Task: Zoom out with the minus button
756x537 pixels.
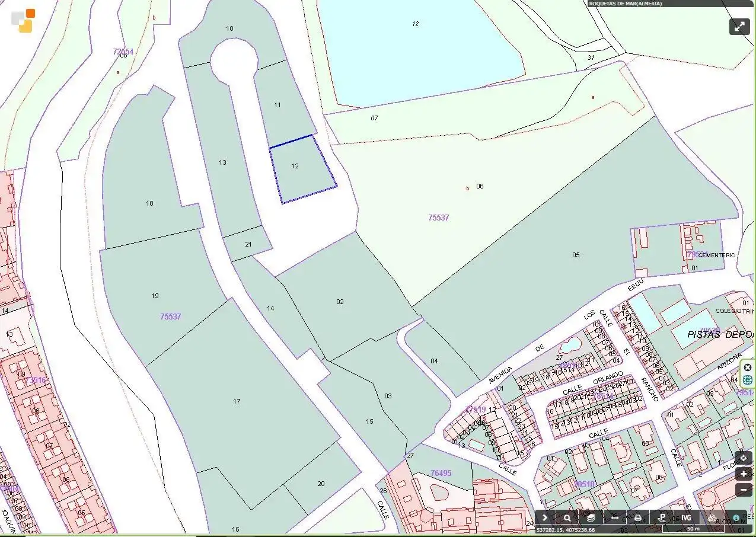Action: pos(744,490)
